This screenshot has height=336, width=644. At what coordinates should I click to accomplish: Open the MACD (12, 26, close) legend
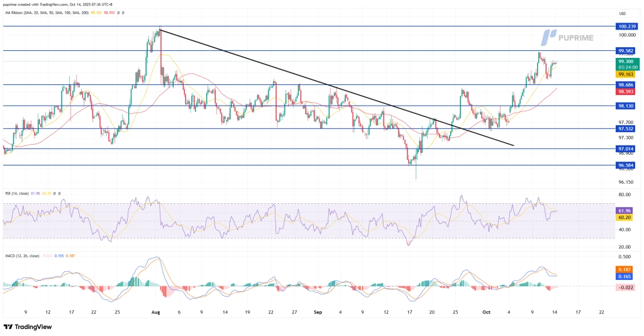point(21,257)
